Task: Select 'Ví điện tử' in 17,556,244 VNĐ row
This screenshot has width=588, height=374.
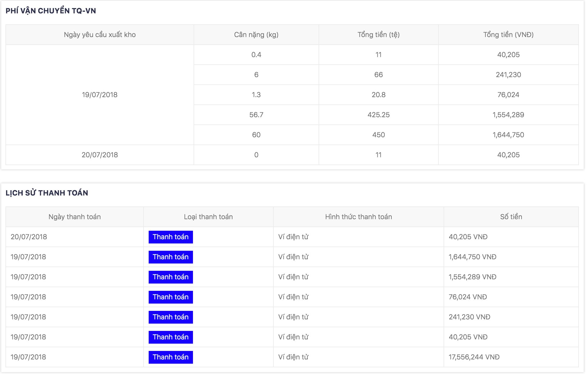Action: (293, 357)
